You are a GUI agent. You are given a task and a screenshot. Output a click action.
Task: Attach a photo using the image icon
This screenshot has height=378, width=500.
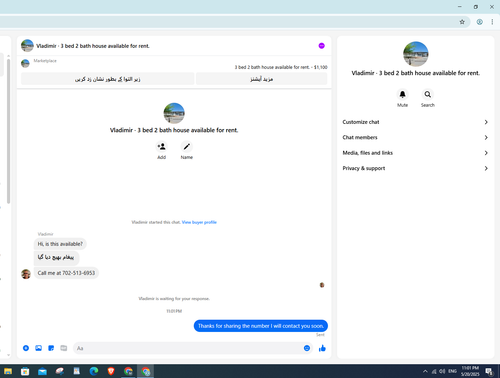pyautogui.click(x=38, y=348)
